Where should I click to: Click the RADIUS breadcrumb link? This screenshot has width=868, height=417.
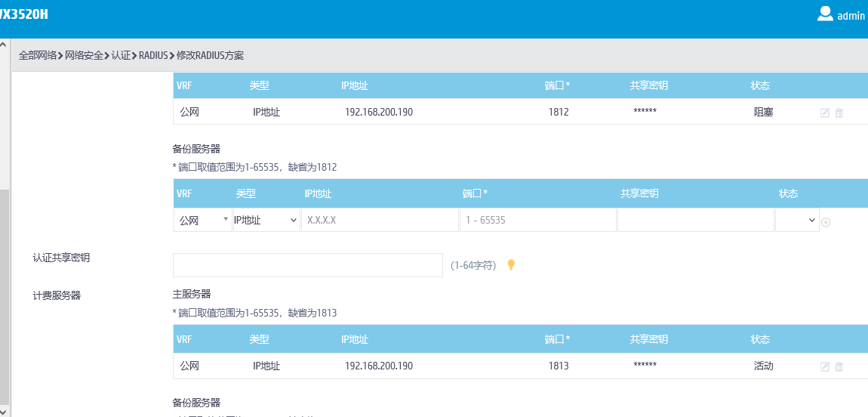[x=153, y=55]
